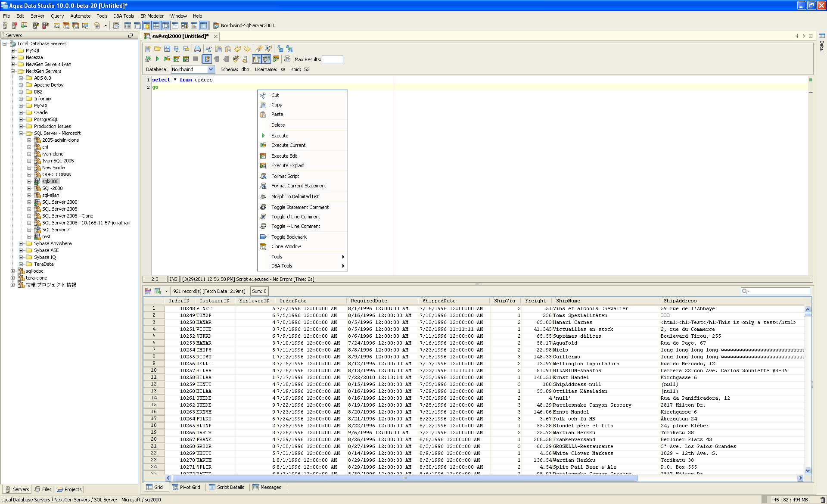Click the Print toolbar icon

coord(197,49)
